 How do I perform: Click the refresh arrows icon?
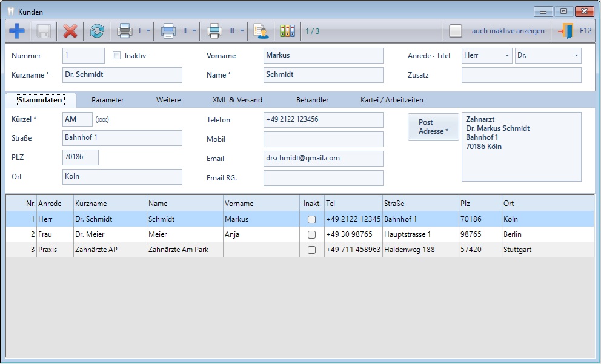coord(97,31)
